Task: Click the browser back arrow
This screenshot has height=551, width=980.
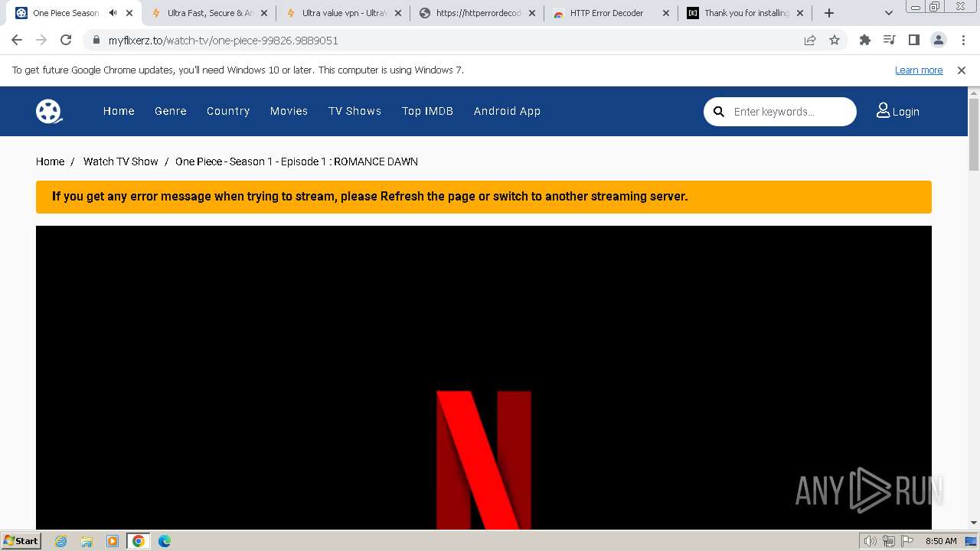Action: point(17,40)
